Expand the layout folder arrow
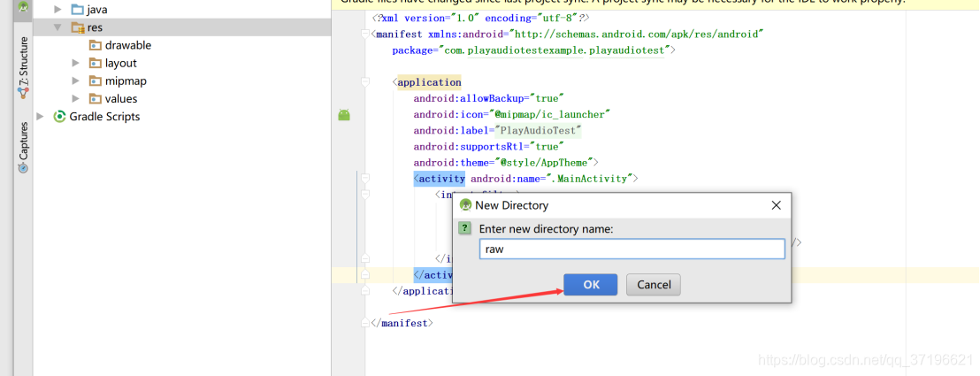 [76, 63]
